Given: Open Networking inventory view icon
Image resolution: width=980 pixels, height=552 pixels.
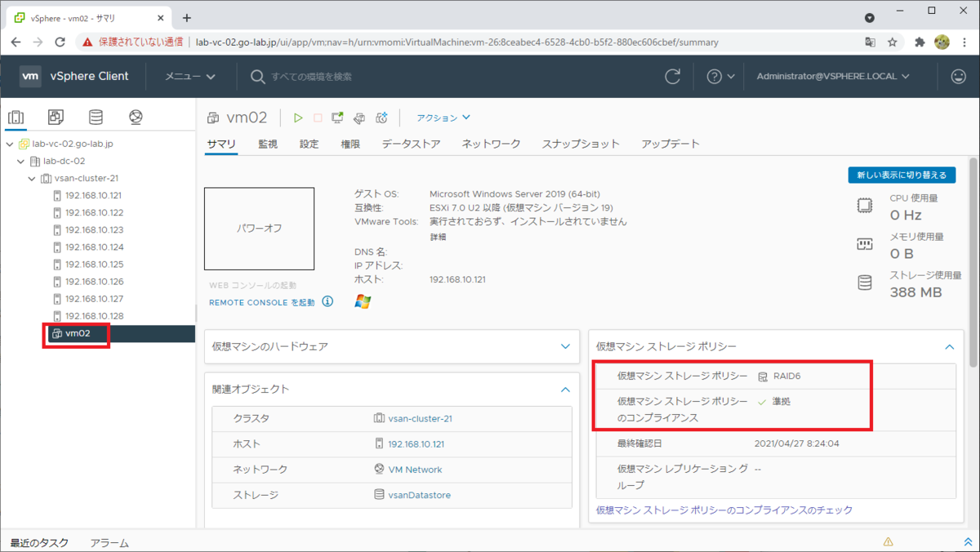Looking at the screenshot, I should (136, 118).
